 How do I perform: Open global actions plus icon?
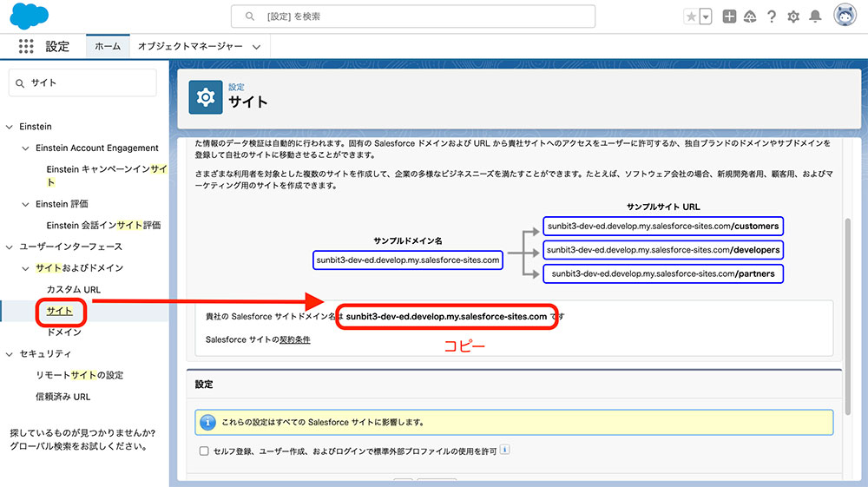pos(730,16)
